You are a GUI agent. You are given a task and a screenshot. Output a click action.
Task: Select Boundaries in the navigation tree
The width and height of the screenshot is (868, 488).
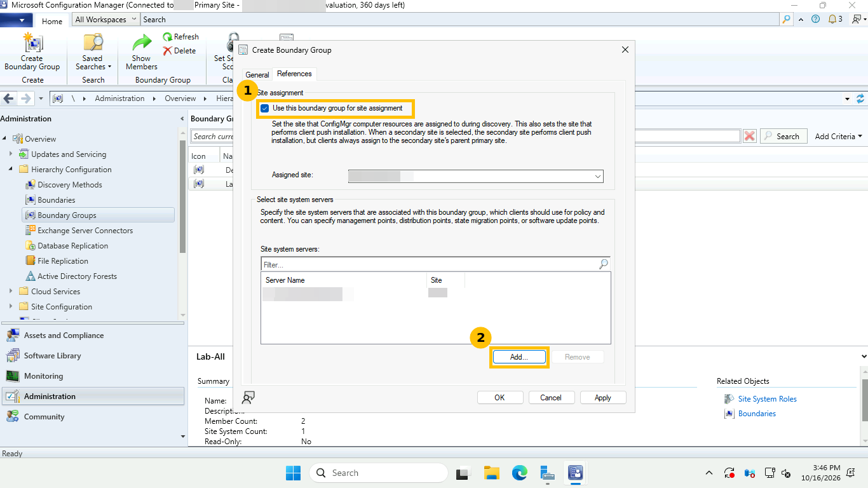56,200
